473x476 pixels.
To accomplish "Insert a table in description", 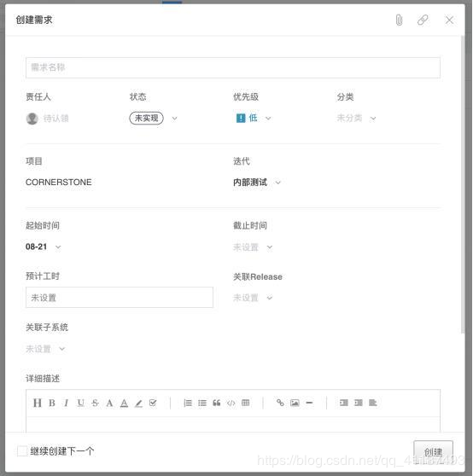I will pos(245,403).
